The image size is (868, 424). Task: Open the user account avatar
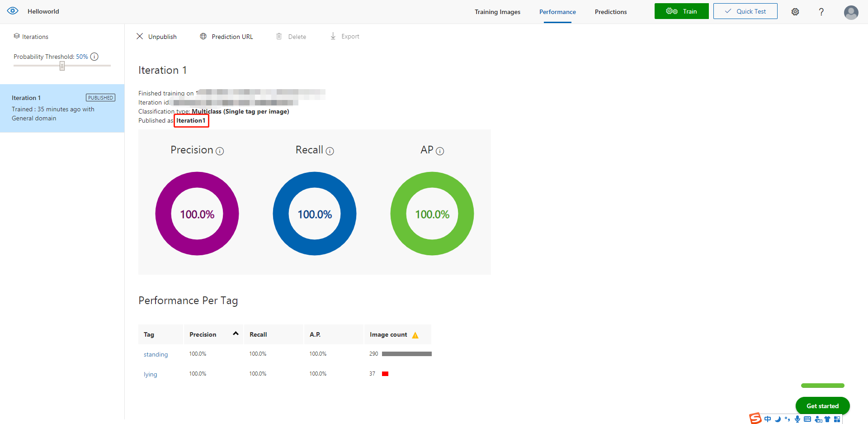click(851, 12)
